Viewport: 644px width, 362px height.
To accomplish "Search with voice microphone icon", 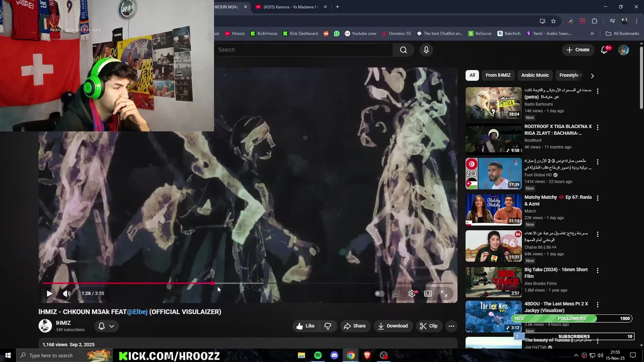I will (426, 50).
